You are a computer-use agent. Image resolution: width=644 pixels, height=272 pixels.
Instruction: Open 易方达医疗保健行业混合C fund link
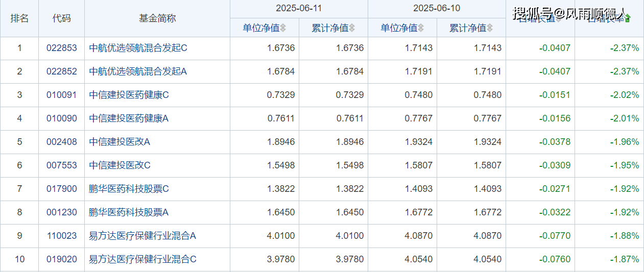tap(143, 259)
